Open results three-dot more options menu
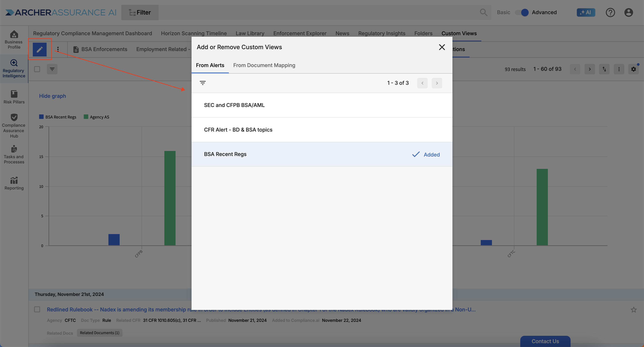Image resolution: width=644 pixels, height=347 pixels. tap(619, 69)
